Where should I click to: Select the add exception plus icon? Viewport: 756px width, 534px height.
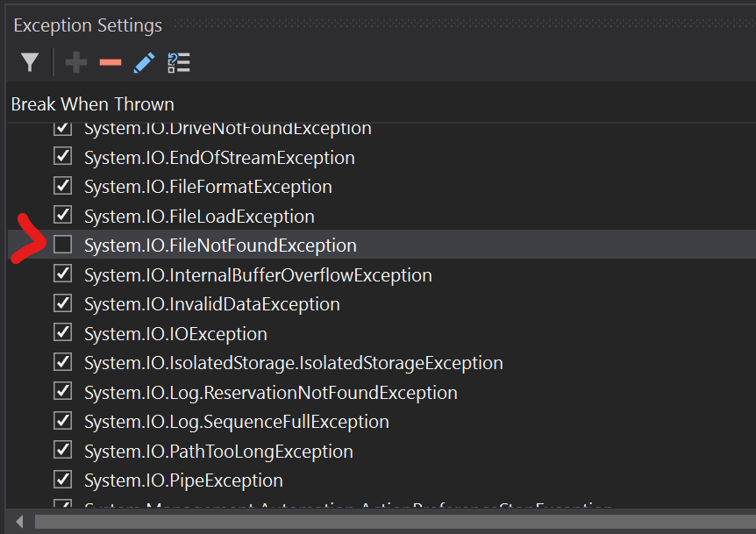coord(75,62)
